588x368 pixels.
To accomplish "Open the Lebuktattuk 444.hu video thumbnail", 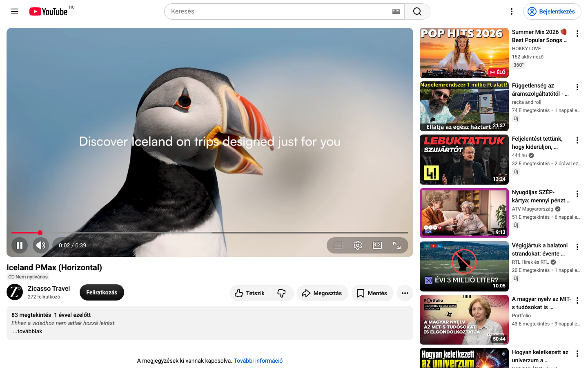I will point(464,159).
